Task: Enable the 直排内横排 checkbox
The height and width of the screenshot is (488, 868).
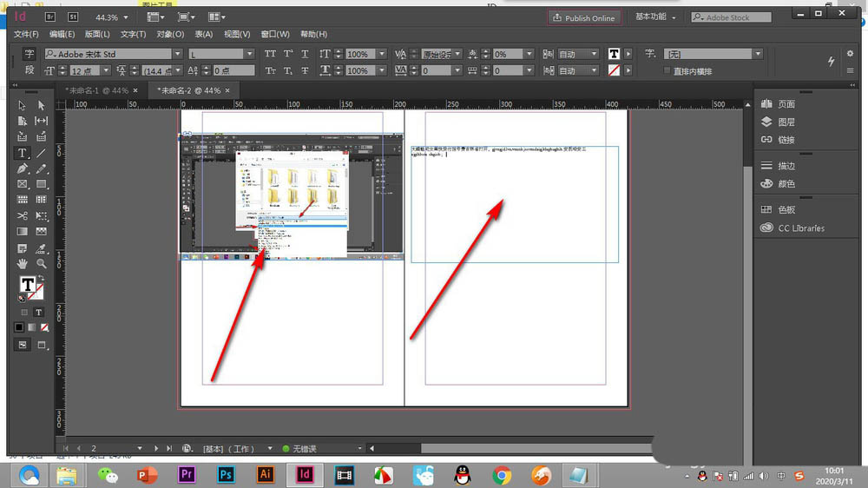Action: click(x=667, y=71)
